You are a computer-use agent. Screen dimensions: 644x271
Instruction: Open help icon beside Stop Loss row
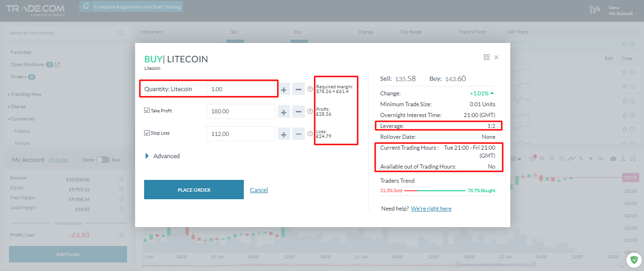point(310,134)
